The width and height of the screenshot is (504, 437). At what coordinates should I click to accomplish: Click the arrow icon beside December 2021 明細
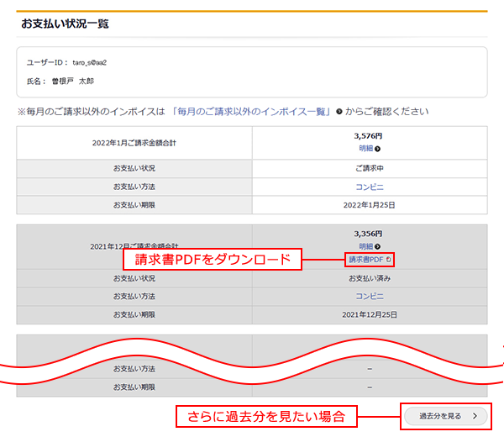(x=378, y=246)
